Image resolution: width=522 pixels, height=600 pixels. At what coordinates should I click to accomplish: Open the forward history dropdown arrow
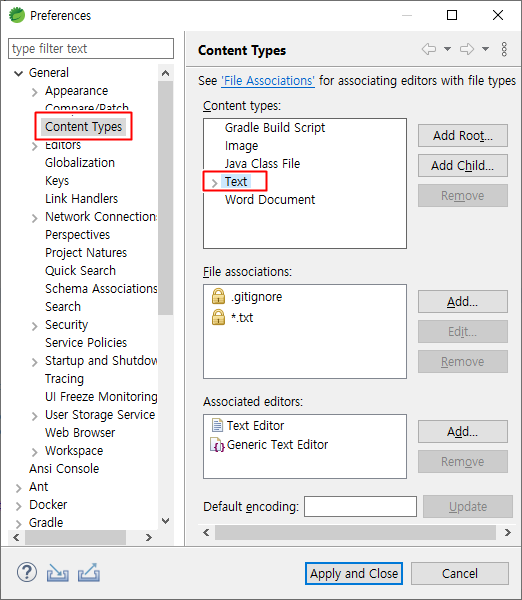(485, 49)
